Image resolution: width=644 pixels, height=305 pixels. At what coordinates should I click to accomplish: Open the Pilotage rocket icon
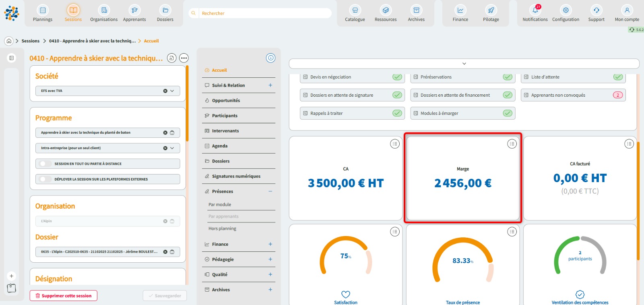tap(491, 10)
